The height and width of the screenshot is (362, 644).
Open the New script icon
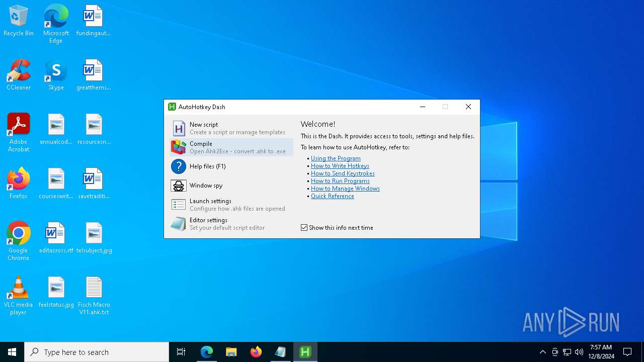tap(179, 128)
